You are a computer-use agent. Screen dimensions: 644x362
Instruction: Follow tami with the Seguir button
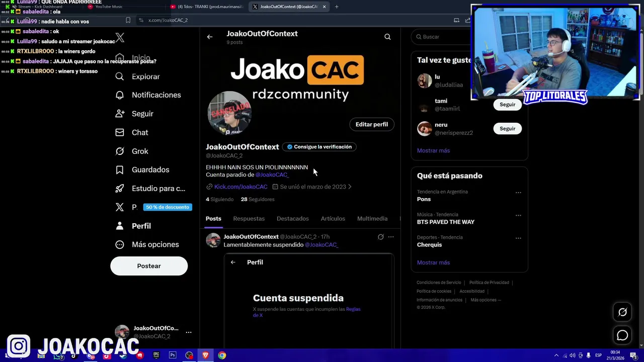pyautogui.click(x=507, y=105)
